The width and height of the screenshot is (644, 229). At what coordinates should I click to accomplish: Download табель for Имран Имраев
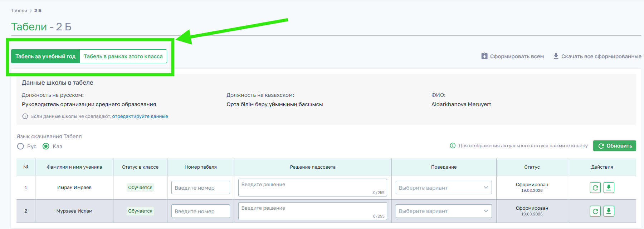(609, 188)
